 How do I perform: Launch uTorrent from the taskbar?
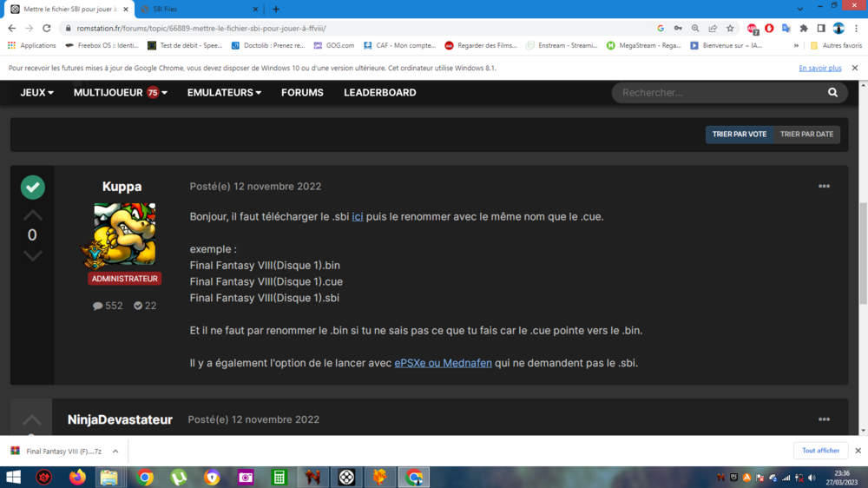pyautogui.click(x=179, y=477)
